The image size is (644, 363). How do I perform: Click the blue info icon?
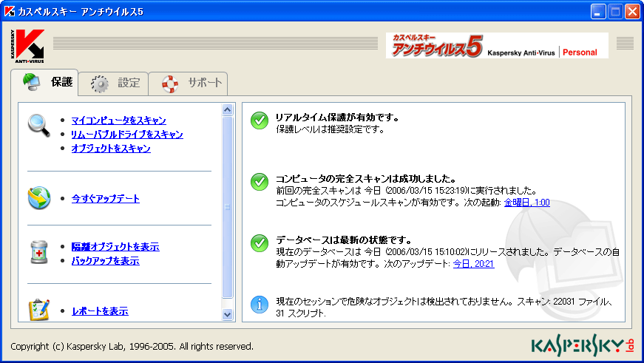point(260,305)
